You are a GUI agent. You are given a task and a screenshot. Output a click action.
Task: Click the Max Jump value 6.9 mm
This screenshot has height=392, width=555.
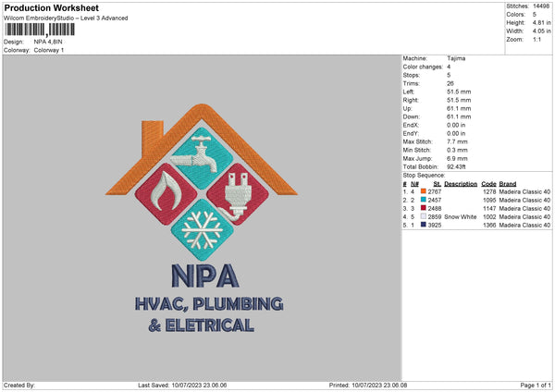457,158
